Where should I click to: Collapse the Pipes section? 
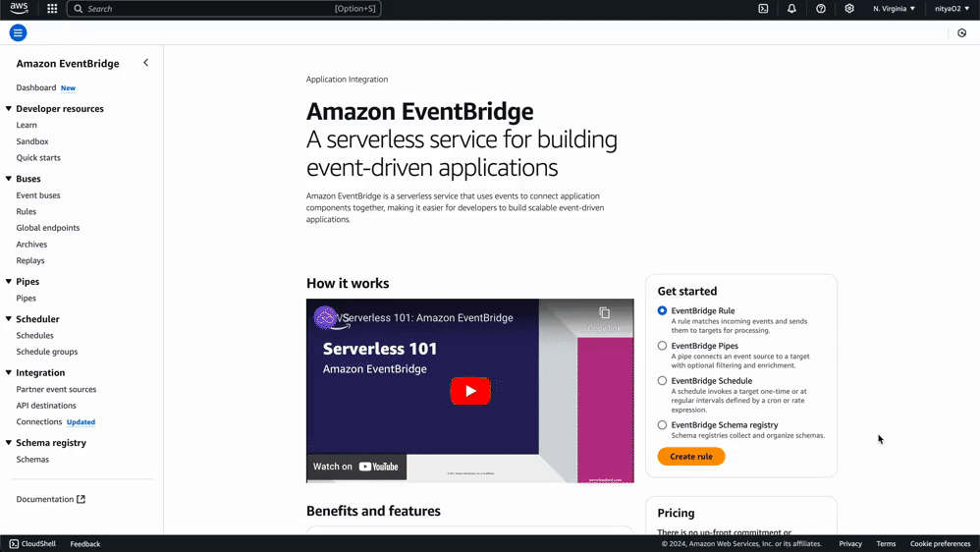point(9,282)
